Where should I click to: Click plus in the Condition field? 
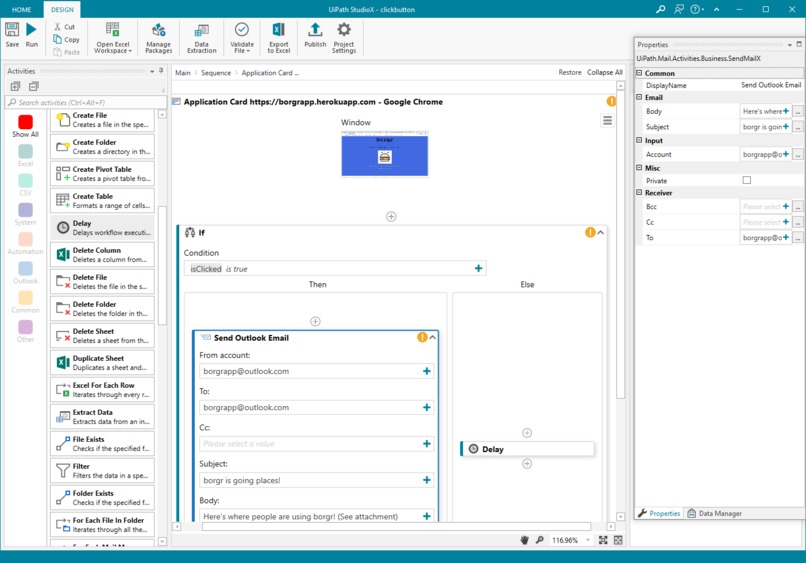tap(479, 268)
